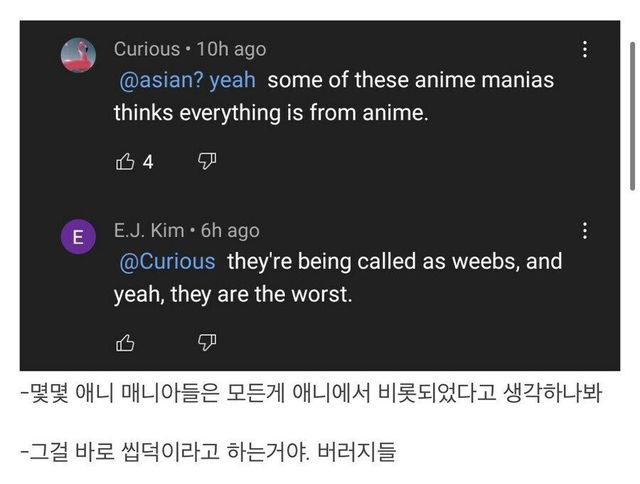This screenshot has height=484, width=640.
Task: Follow the @Curious mention link
Action: point(167,262)
